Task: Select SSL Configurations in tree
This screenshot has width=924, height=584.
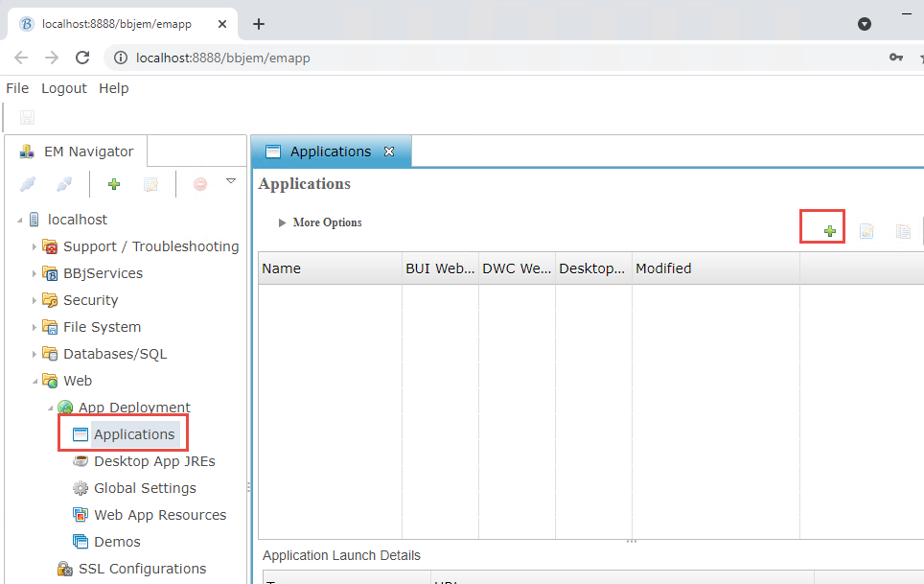Action: 143,569
